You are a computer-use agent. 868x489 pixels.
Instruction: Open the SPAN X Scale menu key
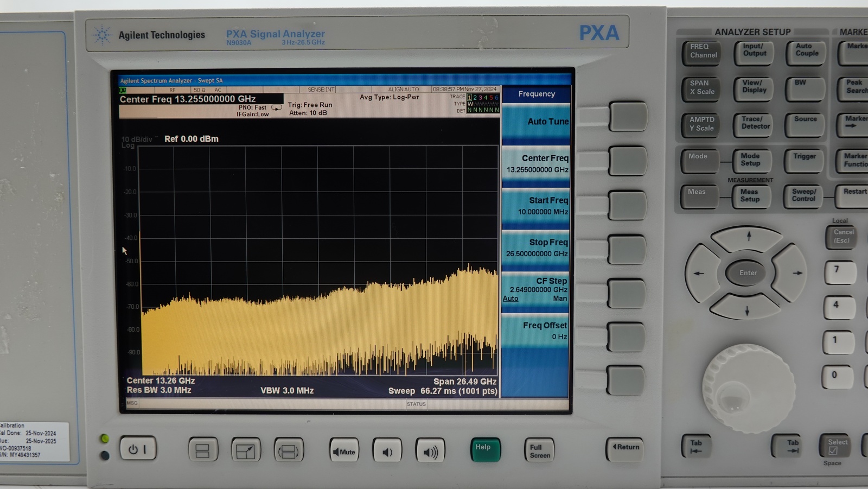700,89
